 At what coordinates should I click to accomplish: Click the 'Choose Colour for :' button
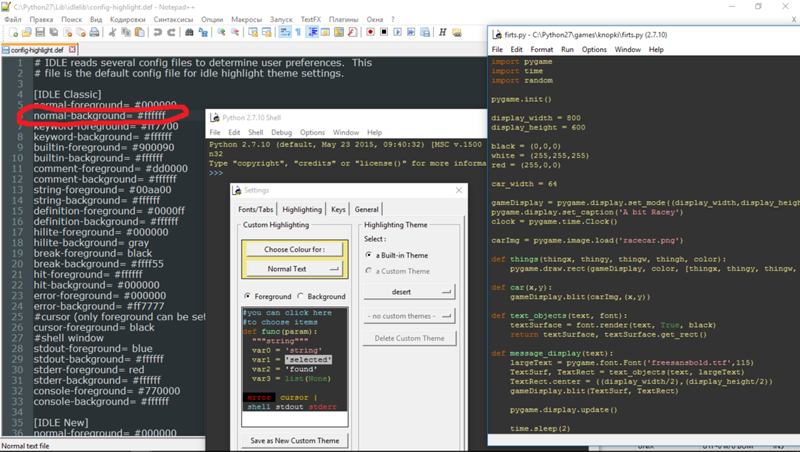pos(294,249)
